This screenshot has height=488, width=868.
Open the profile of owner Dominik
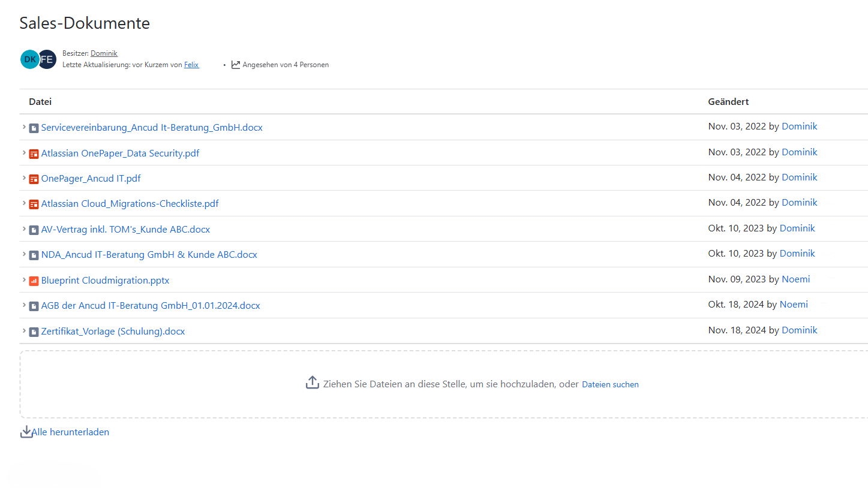pos(104,53)
